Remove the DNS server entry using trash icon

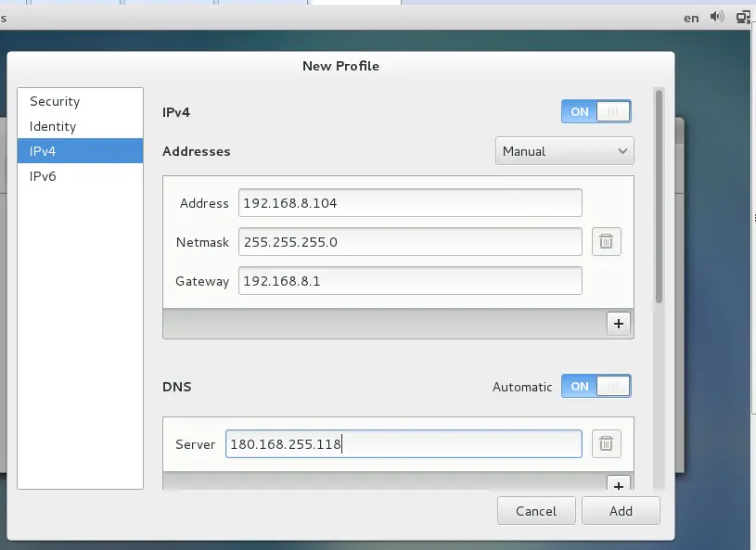coord(606,443)
